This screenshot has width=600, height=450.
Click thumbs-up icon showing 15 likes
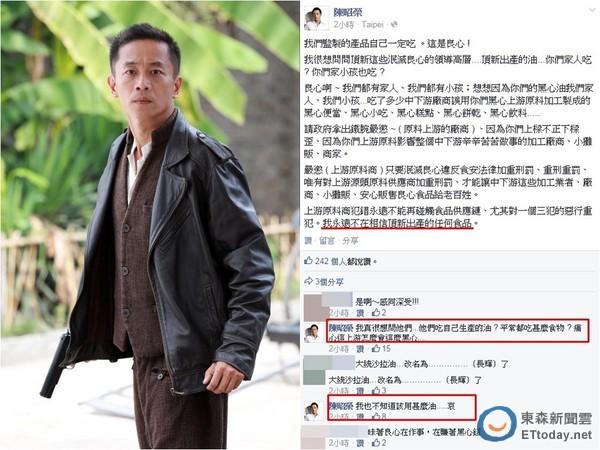376,348
